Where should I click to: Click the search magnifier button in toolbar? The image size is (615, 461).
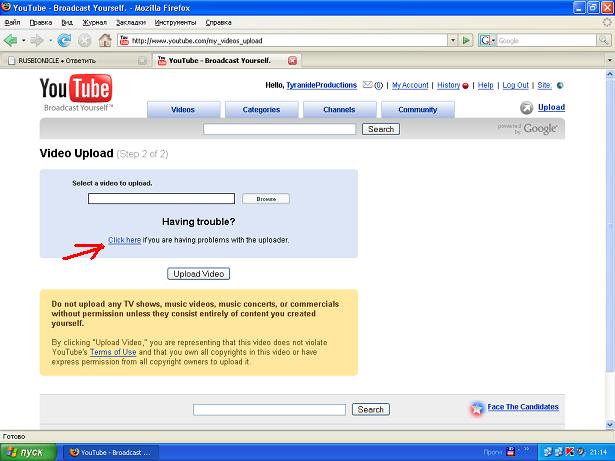tap(603, 40)
